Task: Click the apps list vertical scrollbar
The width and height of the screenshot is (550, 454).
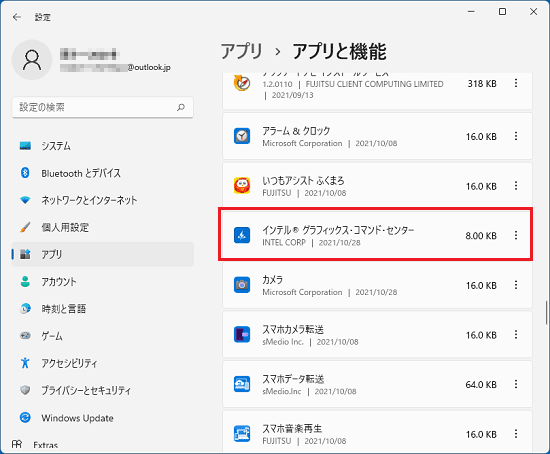Action: pyautogui.click(x=546, y=312)
